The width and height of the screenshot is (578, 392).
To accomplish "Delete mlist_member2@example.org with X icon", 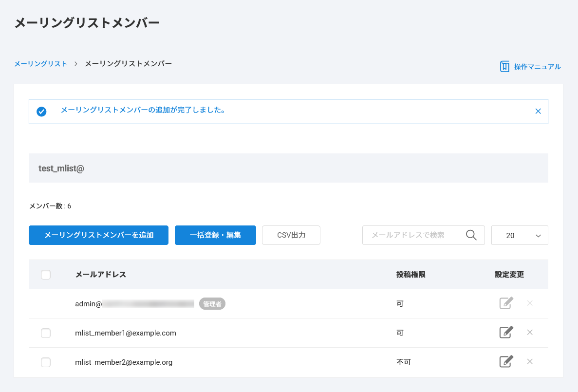I will coord(530,362).
